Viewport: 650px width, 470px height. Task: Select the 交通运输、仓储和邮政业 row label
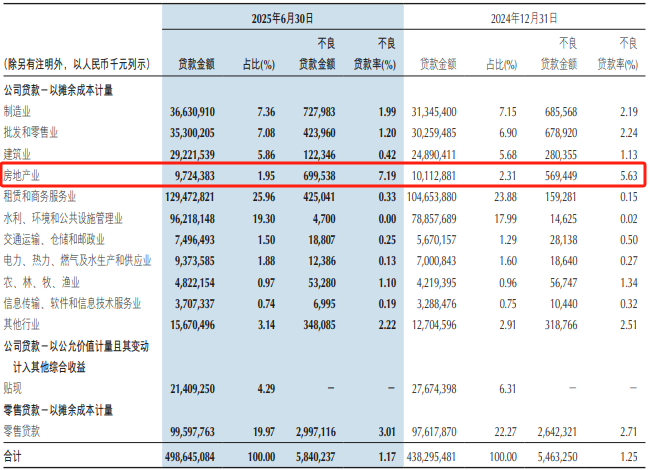[x=58, y=239]
